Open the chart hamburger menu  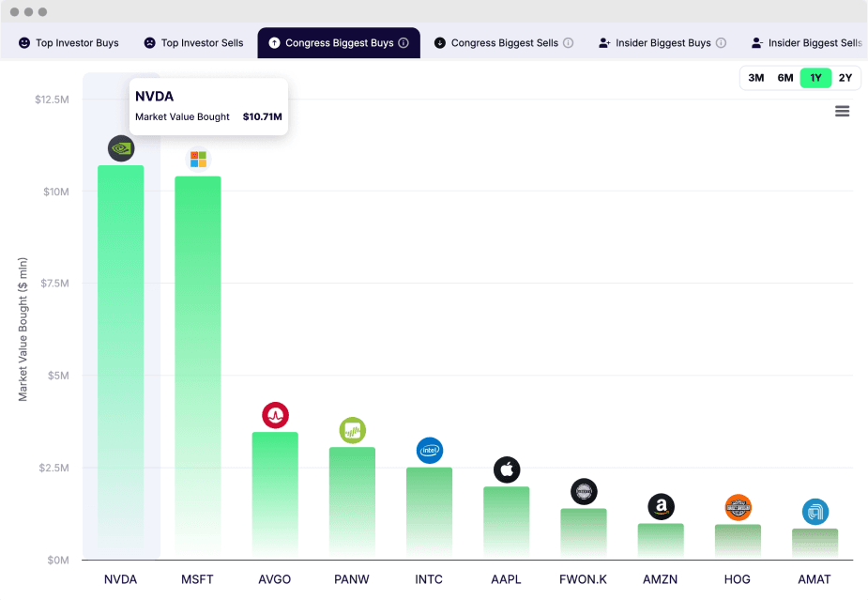tap(842, 112)
